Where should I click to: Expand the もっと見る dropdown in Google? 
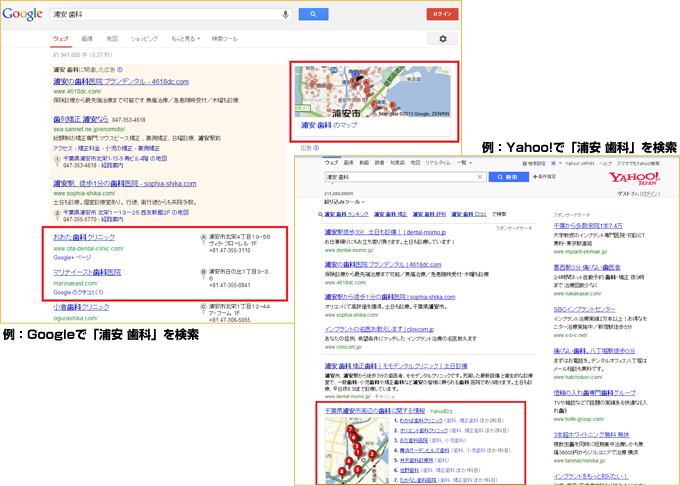[186, 39]
